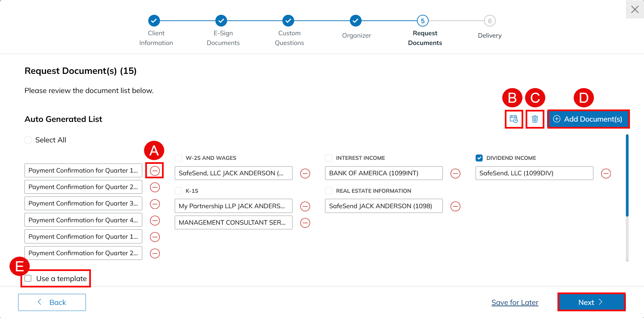Click the Next button
The height and width of the screenshot is (318, 644).
591,302
